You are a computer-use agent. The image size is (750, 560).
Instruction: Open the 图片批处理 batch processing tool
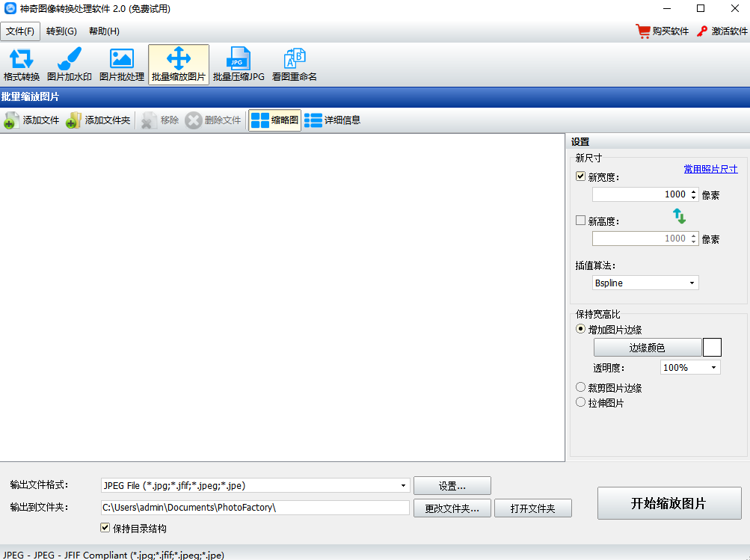coord(121,65)
